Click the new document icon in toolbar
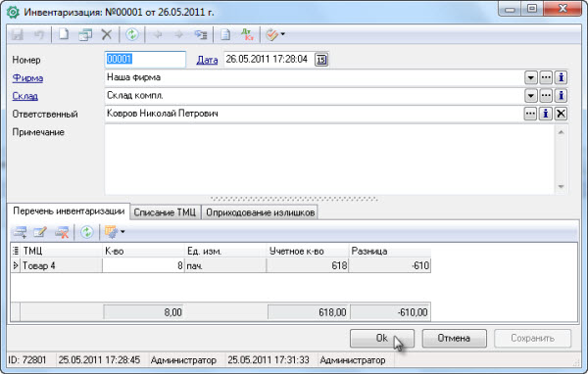 [x=64, y=34]
